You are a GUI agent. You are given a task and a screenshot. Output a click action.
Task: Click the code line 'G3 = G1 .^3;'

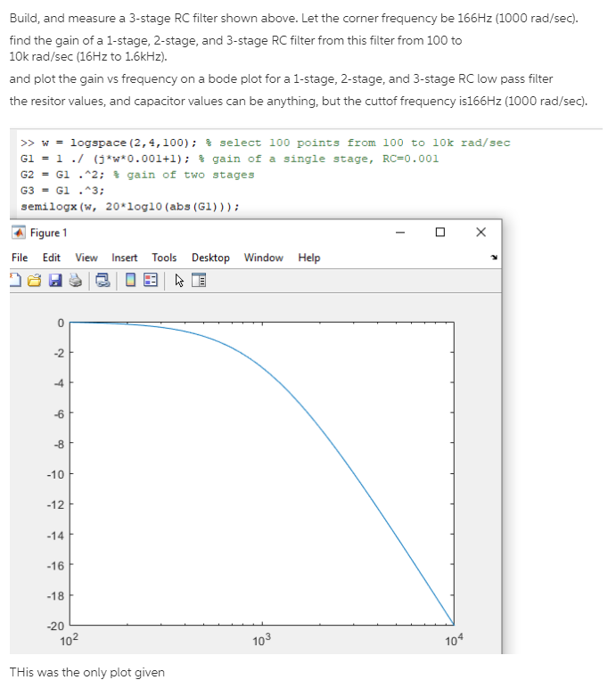pos(62,191)
